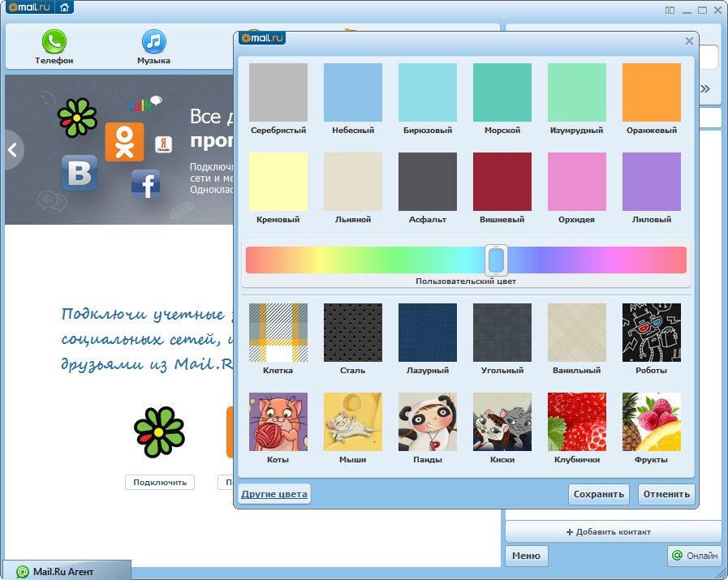Click the Odnoklassniki orange banner icon
This screenshot has width=728, height=580.
coord(124,142)
